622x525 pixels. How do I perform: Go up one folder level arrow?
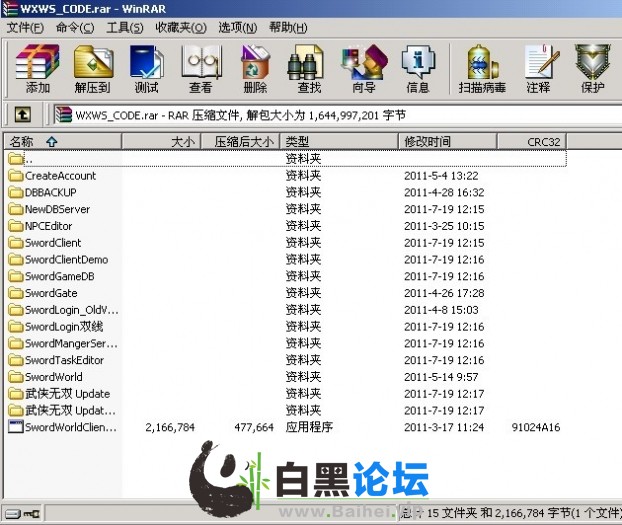[x=23, y=115]
